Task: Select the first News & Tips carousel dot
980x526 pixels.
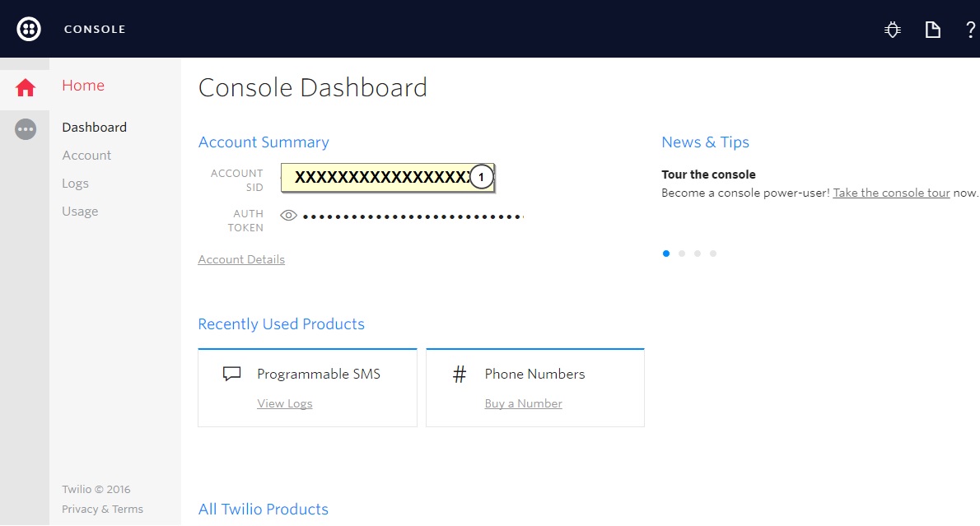Action: point(666,254)
